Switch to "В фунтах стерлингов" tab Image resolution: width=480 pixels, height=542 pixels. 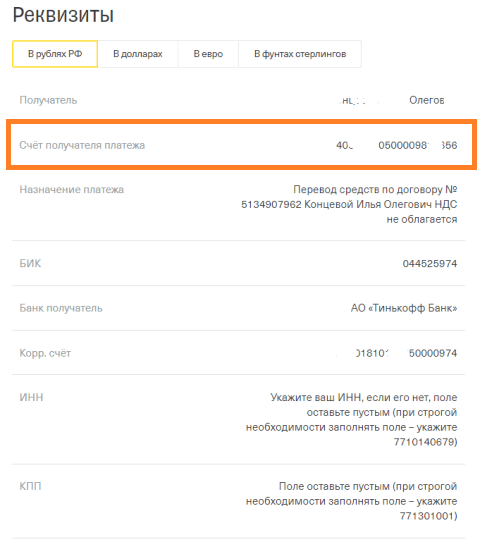[300, 54]
